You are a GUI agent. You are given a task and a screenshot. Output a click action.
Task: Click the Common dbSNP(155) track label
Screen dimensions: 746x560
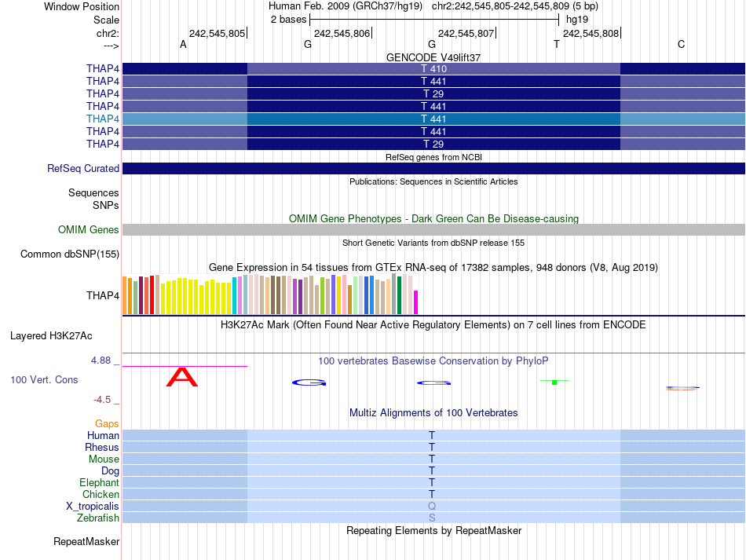coord(70,254)
